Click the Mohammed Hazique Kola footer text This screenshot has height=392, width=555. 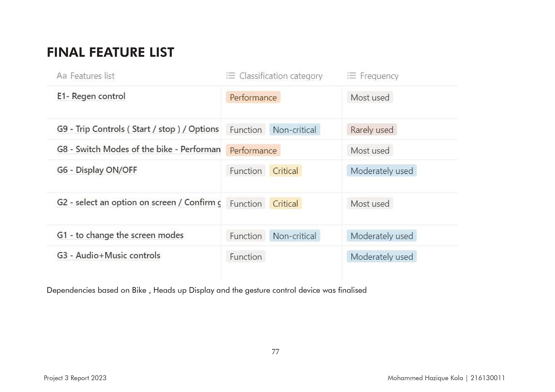point(446,378)
